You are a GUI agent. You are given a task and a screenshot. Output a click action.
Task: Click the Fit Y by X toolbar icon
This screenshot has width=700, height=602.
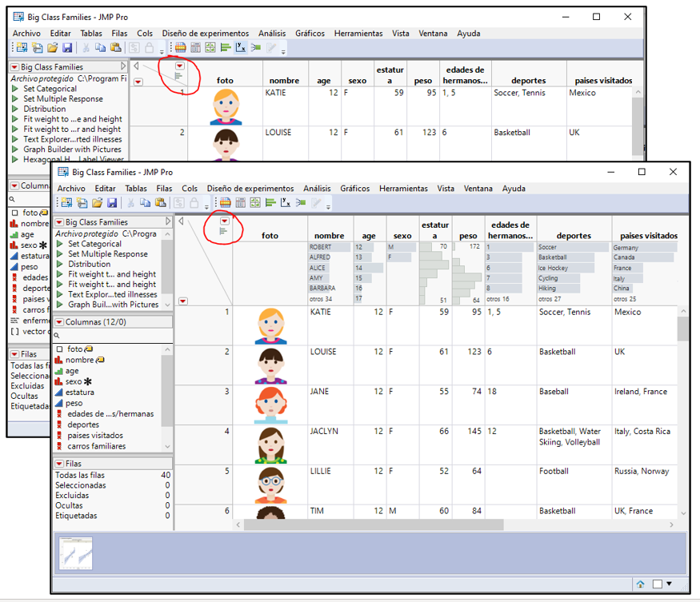click(285, 203)
